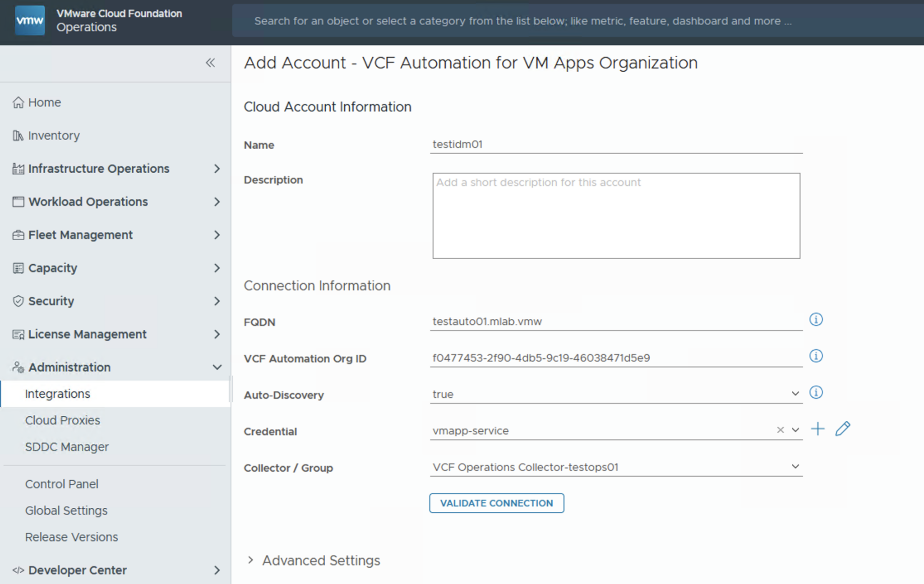Image resolution: width=924 pixels, height=584 pixels.
Task: Edit the vmapp-service credential via pencil icon
Action: pos(843,429)
